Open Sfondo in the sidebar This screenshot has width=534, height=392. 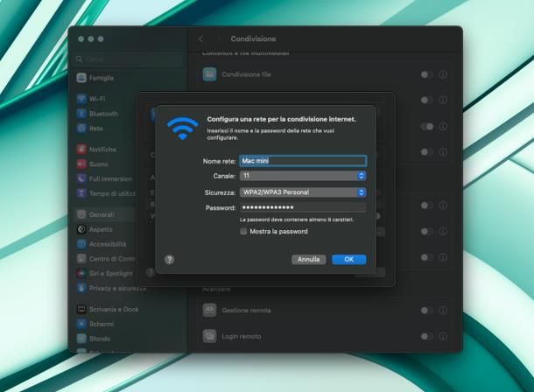click(x=94, y=339)
